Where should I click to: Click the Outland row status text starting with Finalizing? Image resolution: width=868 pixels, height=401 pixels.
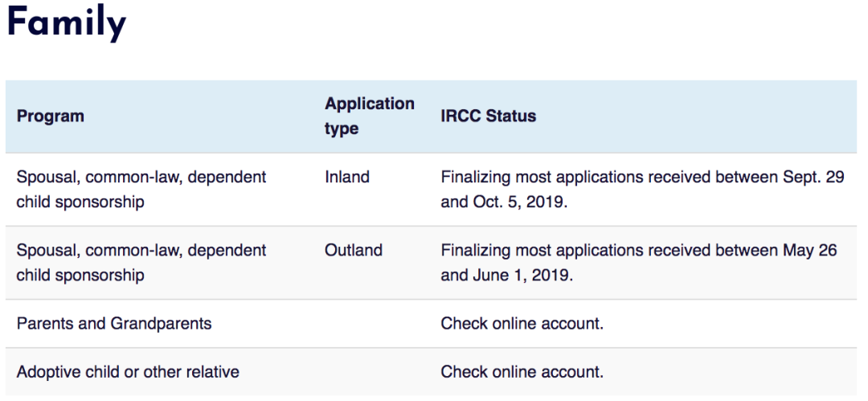coord(563,251)
